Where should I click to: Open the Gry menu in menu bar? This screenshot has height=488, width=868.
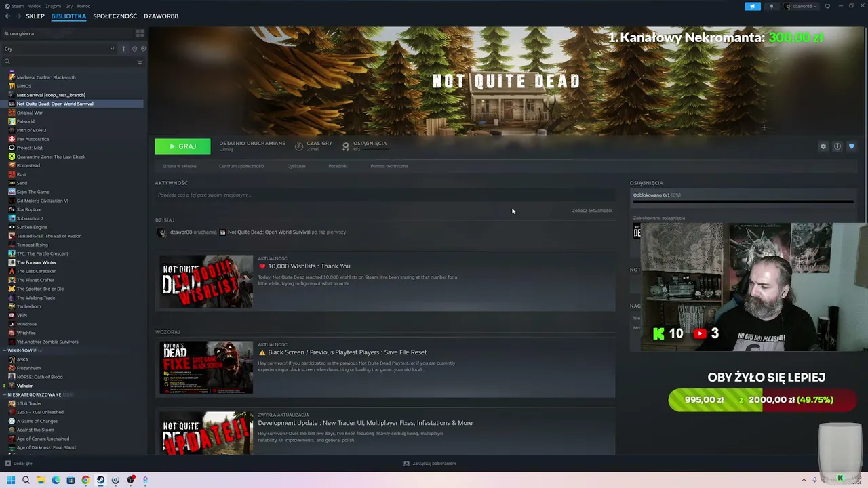point(69,6)
